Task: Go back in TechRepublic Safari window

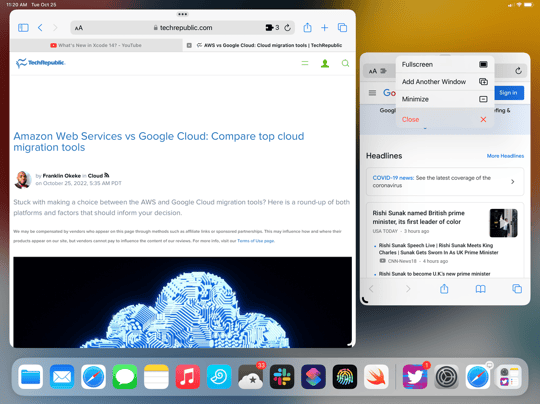Action: click(40, 28)
